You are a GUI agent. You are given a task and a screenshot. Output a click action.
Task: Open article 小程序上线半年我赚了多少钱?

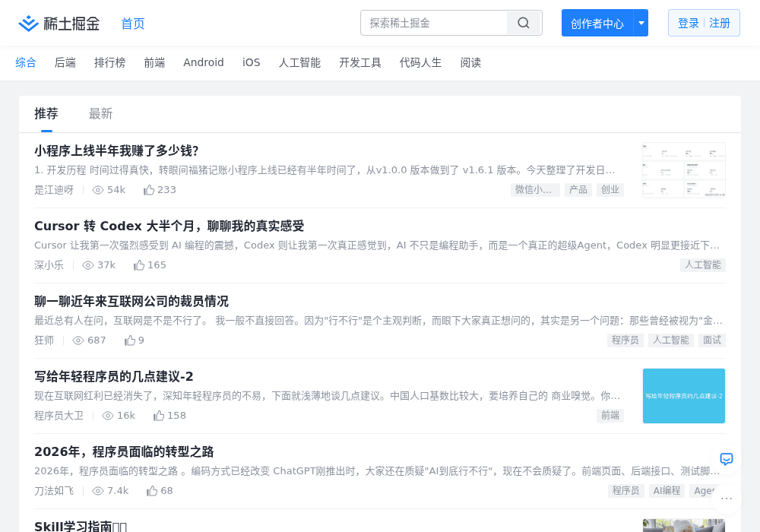(116, 150)
